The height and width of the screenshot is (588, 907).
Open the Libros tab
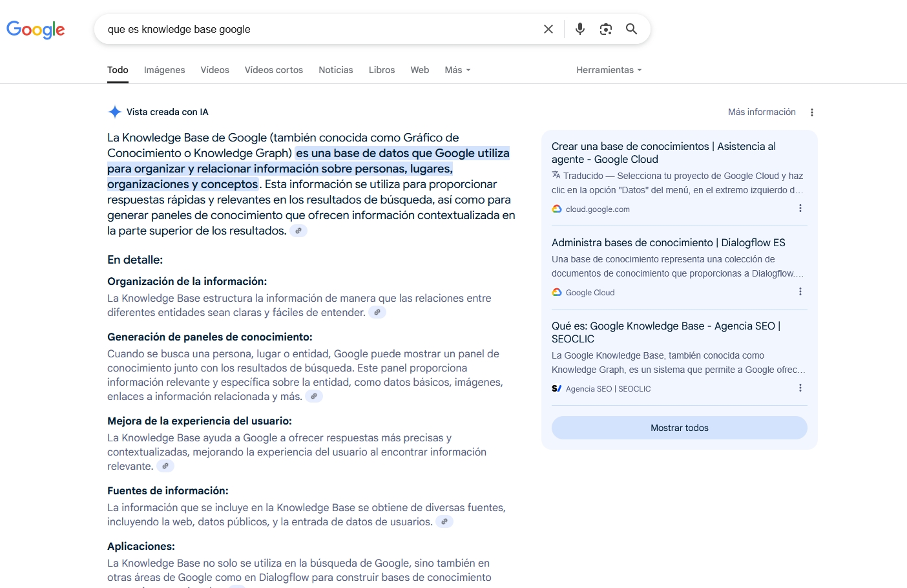382,70
